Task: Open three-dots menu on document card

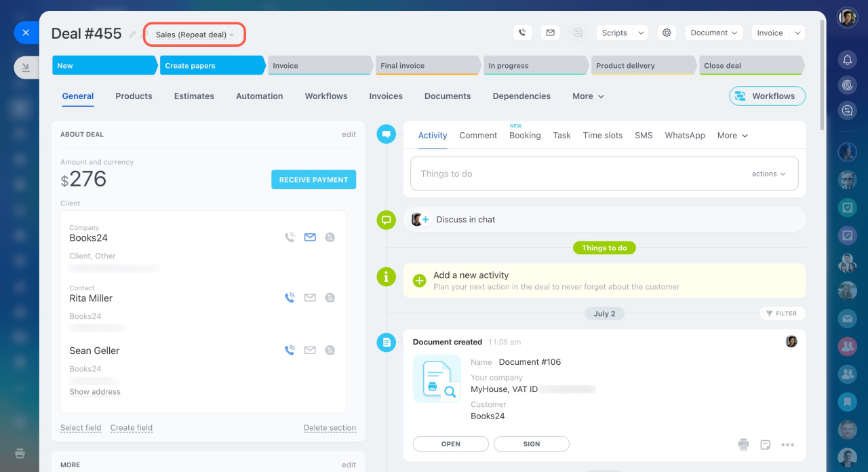Action: coord(787,445)
